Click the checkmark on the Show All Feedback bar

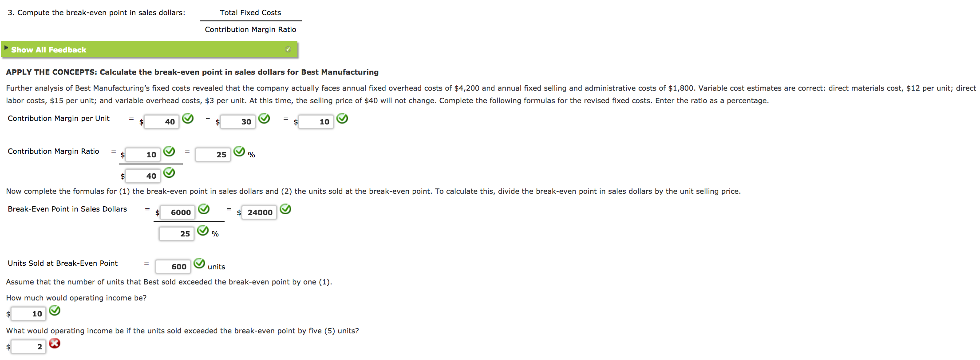click(288, 49)
